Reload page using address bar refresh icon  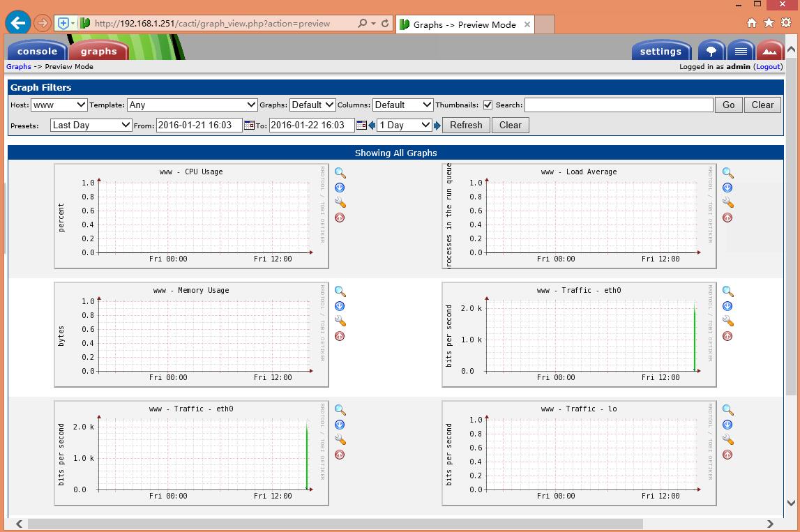(x=385, y=23)
